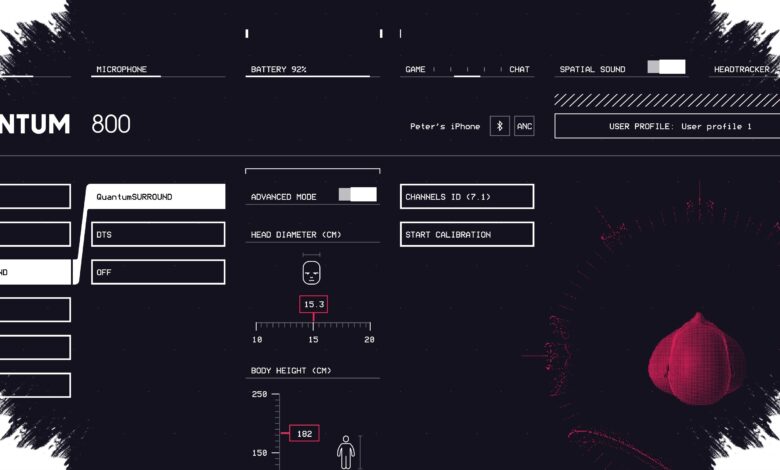The image size is (780, 470).
Task: Click the head diameter value 15.3
Action: [x=313, y=304]
